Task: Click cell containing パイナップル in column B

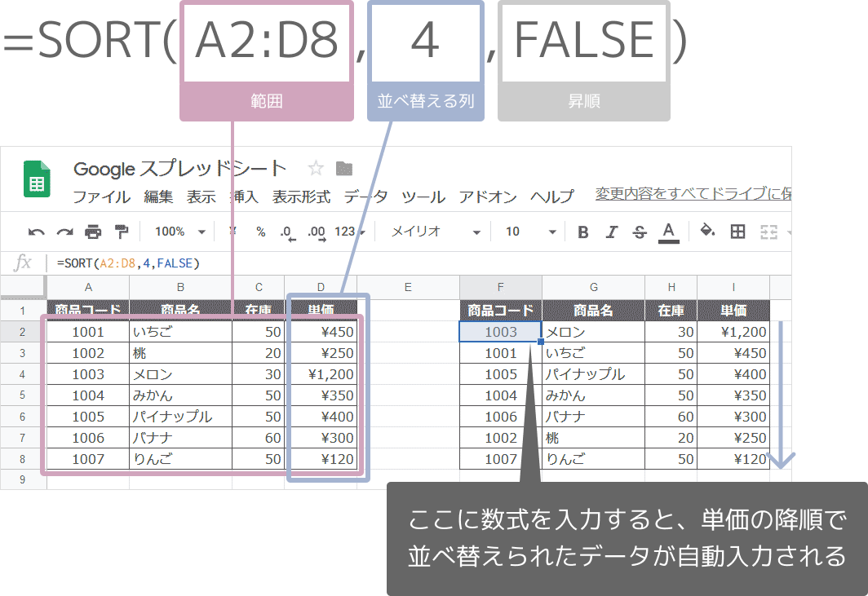Action: coord(180,417)
